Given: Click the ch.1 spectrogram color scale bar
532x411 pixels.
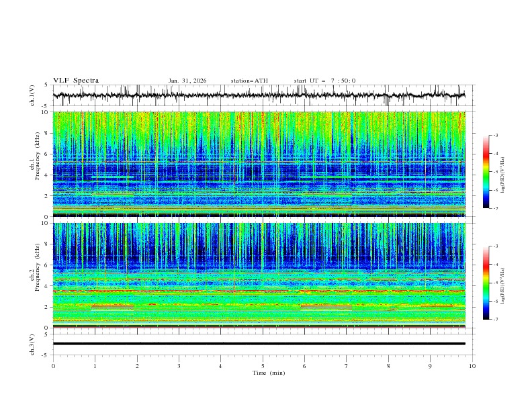Looking at the screenshot, I should [486, 172].
